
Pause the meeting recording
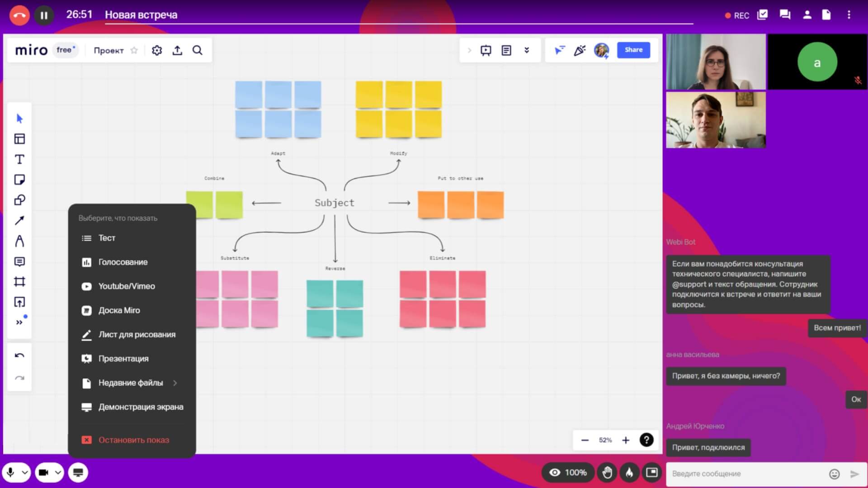pyautogui.click(x=44, y=15)
